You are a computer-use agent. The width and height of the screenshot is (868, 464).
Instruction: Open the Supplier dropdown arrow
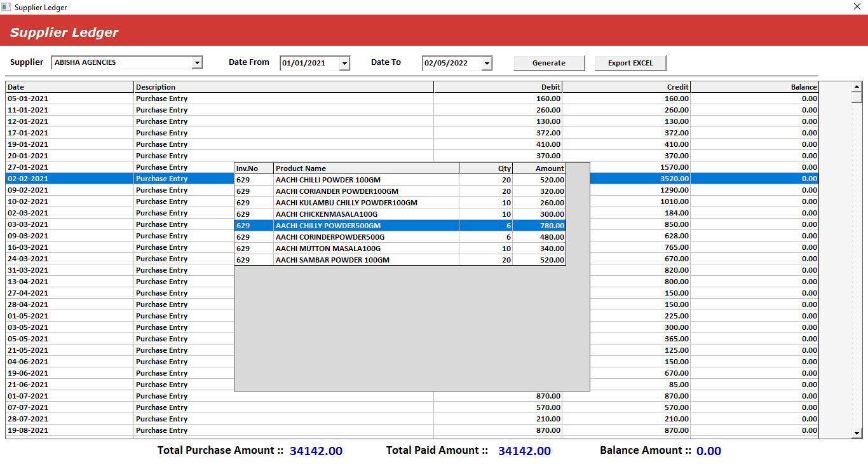click(x=197, y=63)
